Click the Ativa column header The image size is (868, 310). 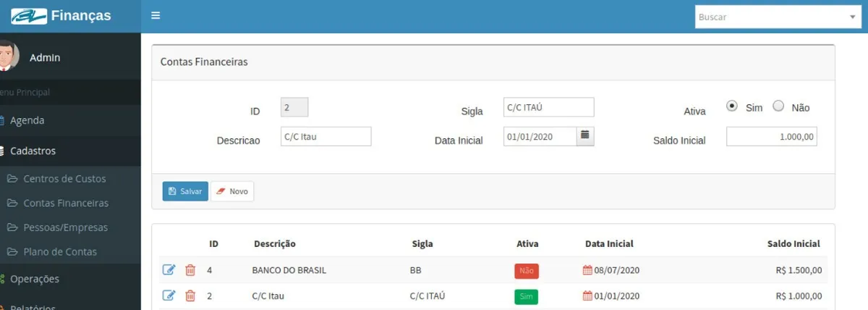click(x=528, y=244)
